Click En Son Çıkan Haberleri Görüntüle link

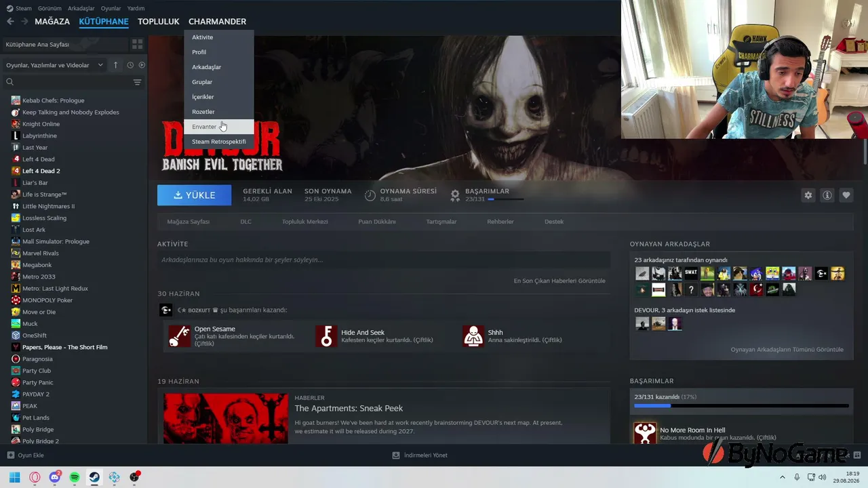click(559, 281)
